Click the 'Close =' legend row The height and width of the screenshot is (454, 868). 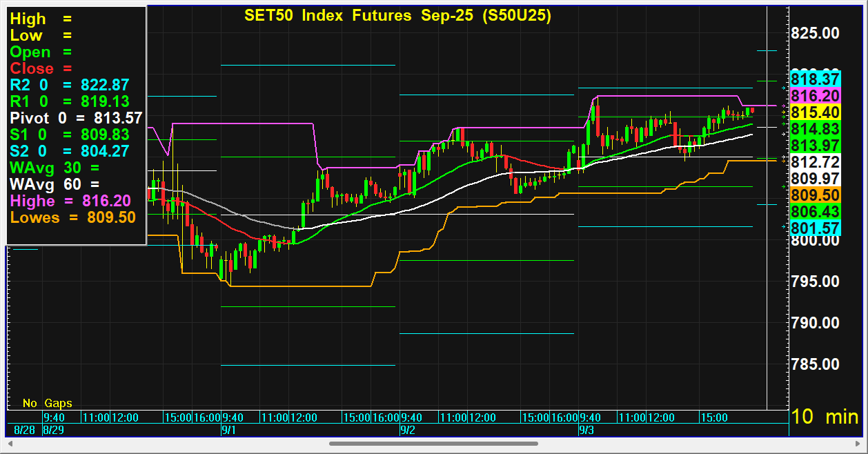pyautogui.click(x=41, y=69)
